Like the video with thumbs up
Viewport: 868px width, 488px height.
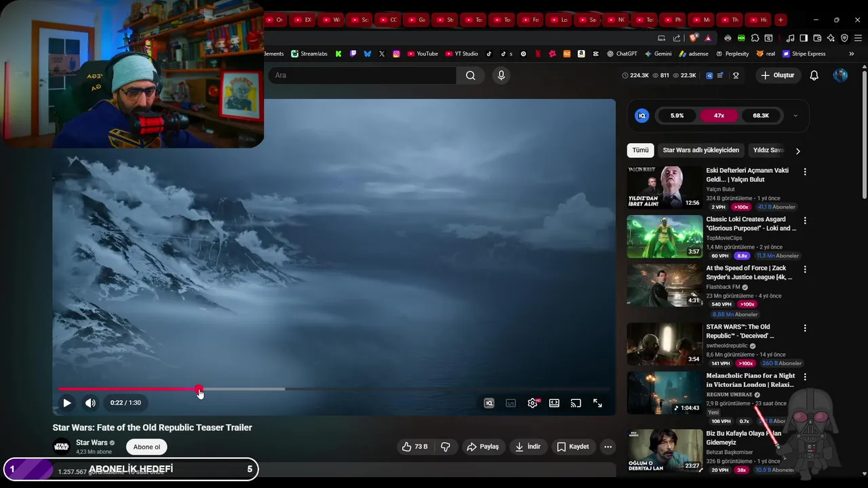(x=414, y=447)
